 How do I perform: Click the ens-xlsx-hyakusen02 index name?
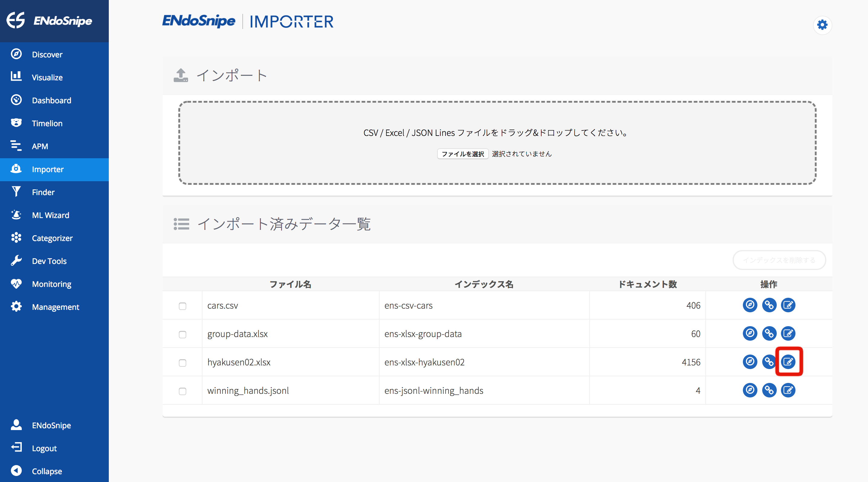(x=424, y=362)
